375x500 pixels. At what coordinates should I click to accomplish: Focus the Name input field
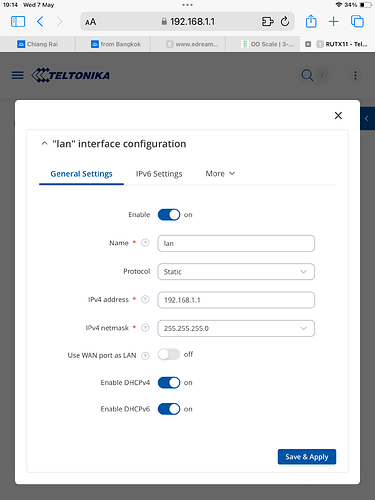236,243
